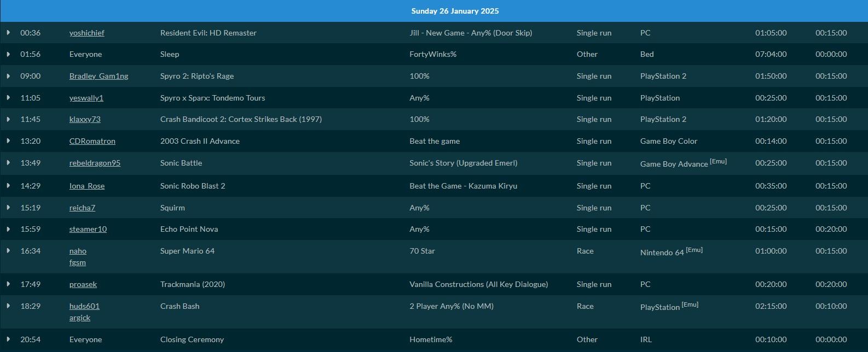Select the Sleep game title
This screenshot has width=868, height=352.
[x=170, y=54]
